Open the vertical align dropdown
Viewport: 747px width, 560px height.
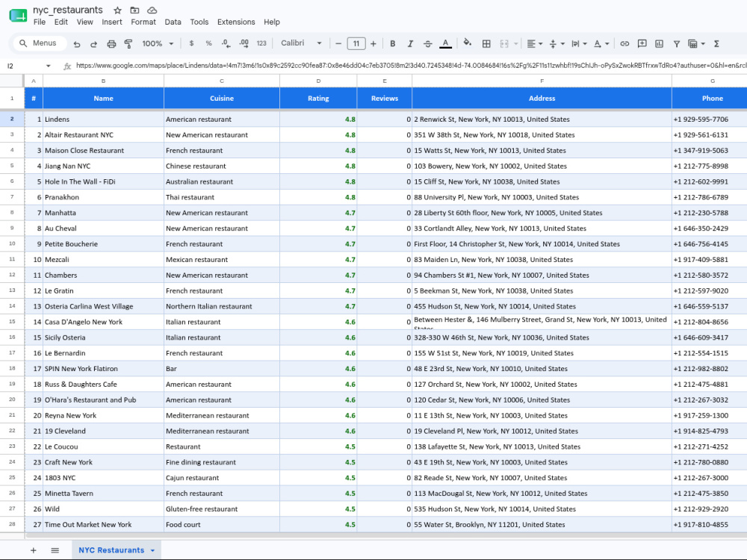tap(557, 43)
